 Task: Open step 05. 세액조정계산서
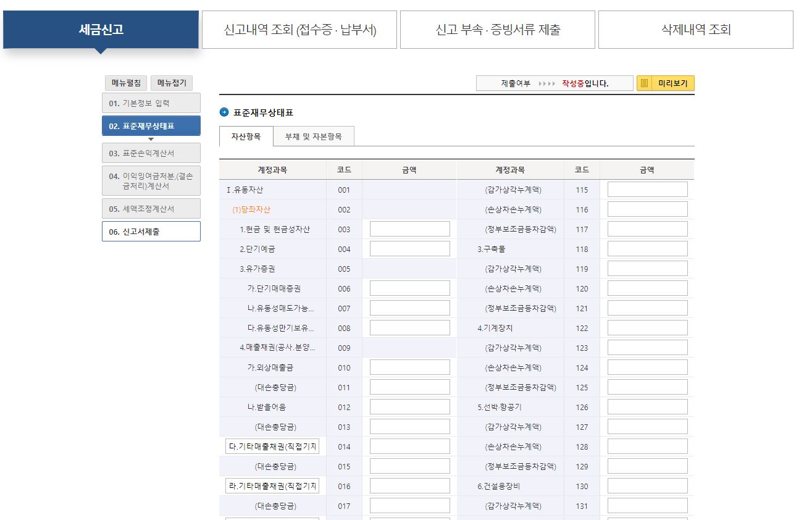tap(151, 209)
